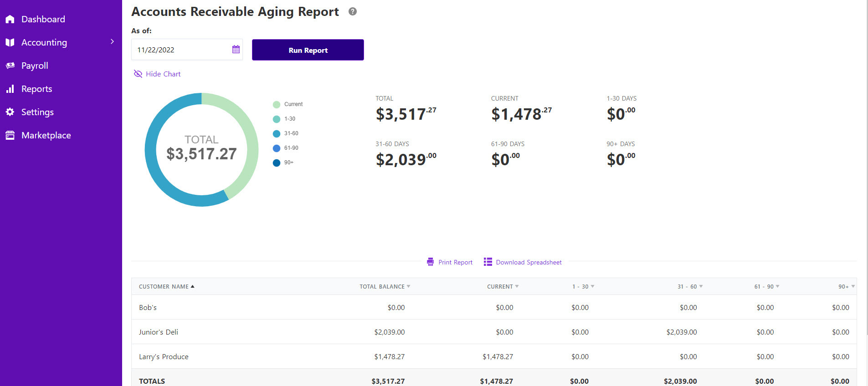
Task: Hide the chart using Hide Chart toggle
Action: [x=157, y=74]
